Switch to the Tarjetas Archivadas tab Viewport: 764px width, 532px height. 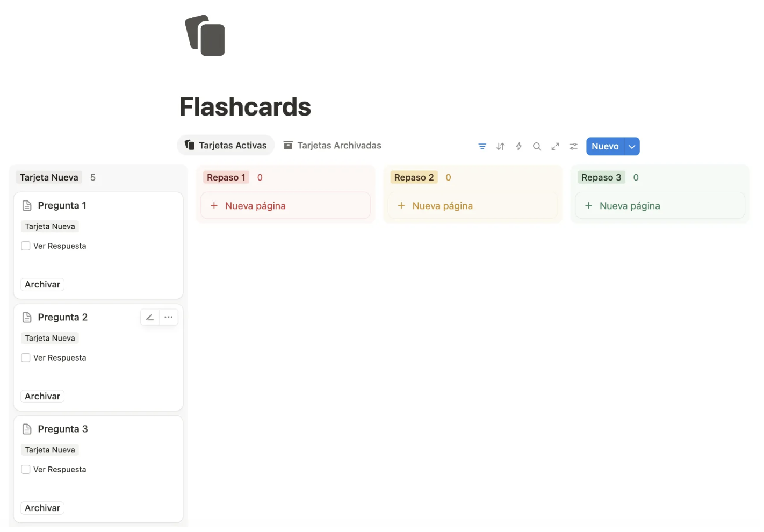click(333, 145)
